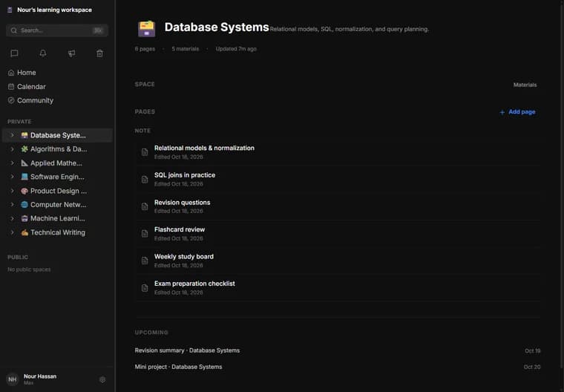
Task: Click the Database Systems space emoji icon
Action: [147, 29]
